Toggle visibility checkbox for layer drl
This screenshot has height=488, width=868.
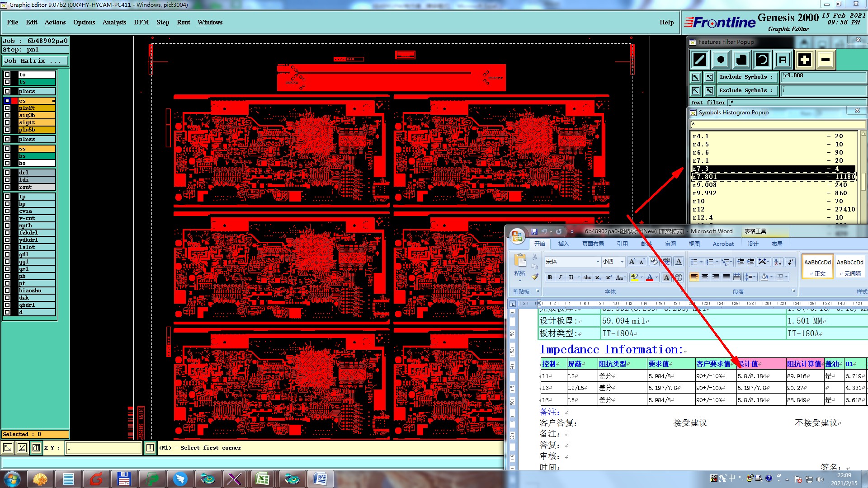(x=7, y=173)
